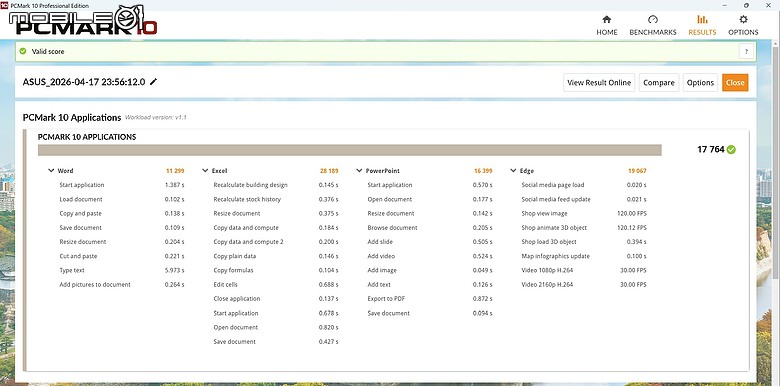Click the Compare button
The width and height of the screenshot is (780, 386).
click(659, 83)
